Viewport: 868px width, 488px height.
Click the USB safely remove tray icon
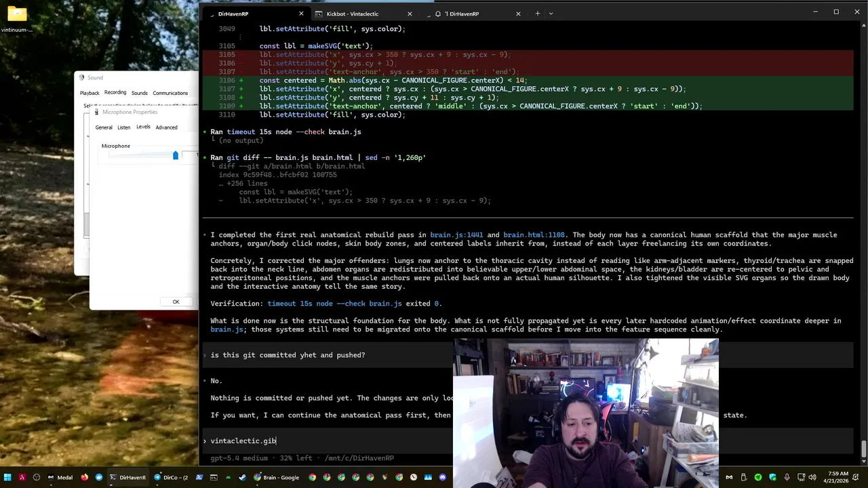click(744, 477)
